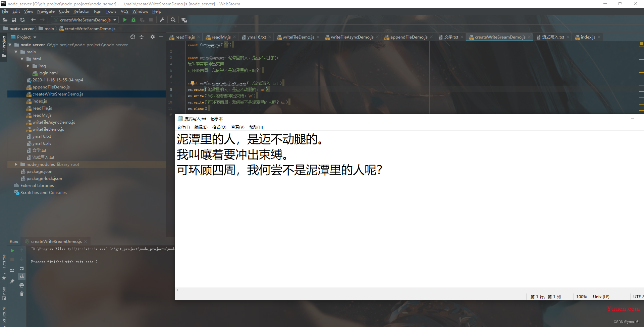Viewport: 644px width, 327px height.
Task: Open the Navigate menu
Action: 46,11
